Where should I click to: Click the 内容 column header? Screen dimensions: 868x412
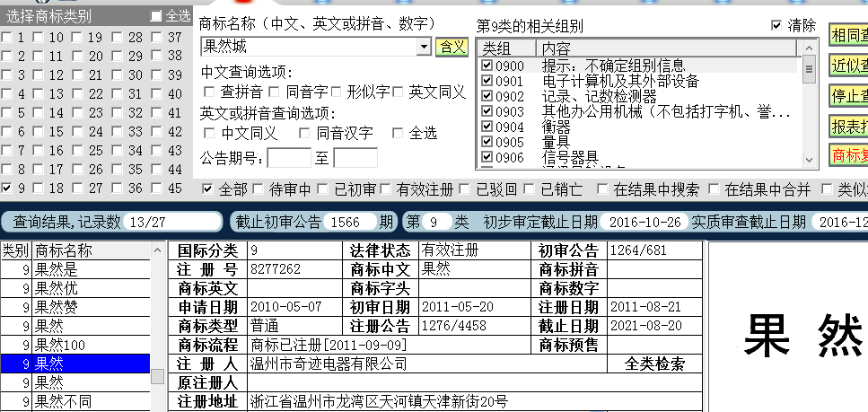point(668,48)
